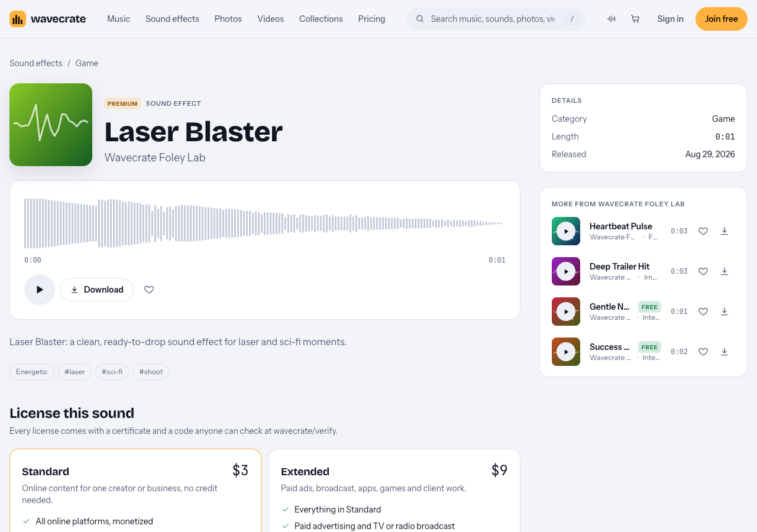Select the Extended license card
Image resolution: width=757 pixels, height=532 pixels.
click(394, 491)
